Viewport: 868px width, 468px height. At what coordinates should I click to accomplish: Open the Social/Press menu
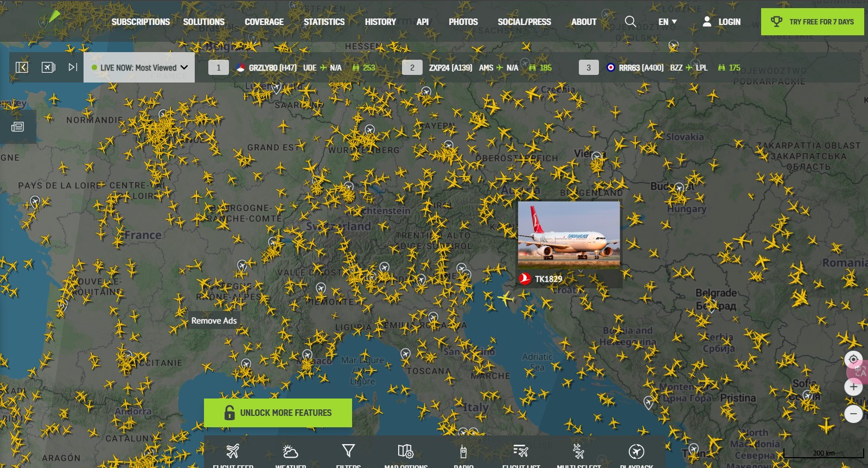524,22
